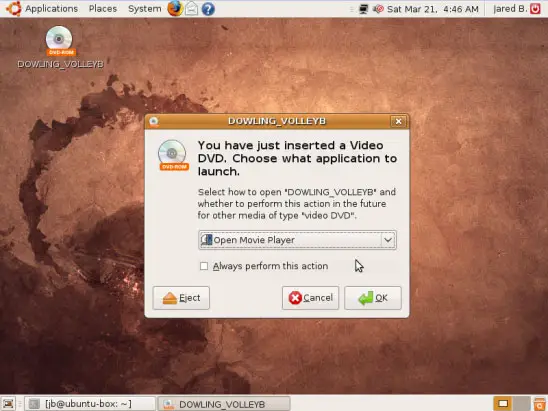Screen dimensions: 548x411
Task: Open the Applications menu
Action: point(51,8)
